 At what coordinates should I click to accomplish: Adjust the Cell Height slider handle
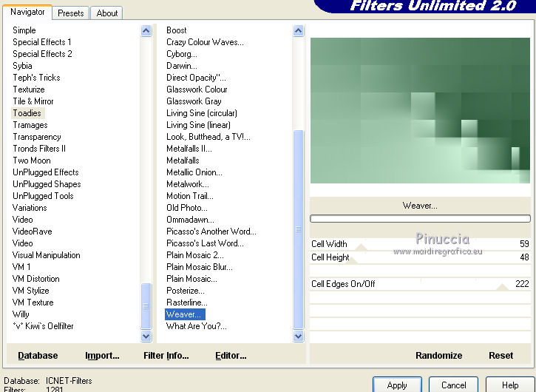(350, 260)
